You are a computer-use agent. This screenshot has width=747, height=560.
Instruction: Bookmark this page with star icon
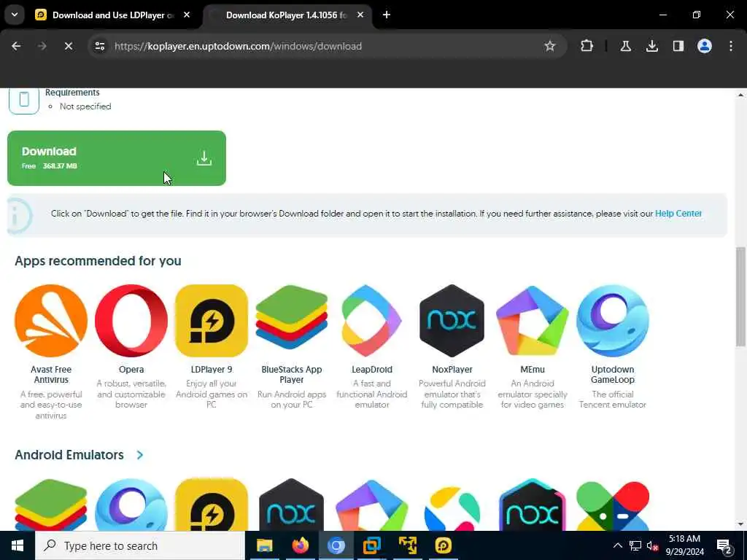[x=550, y=46]
